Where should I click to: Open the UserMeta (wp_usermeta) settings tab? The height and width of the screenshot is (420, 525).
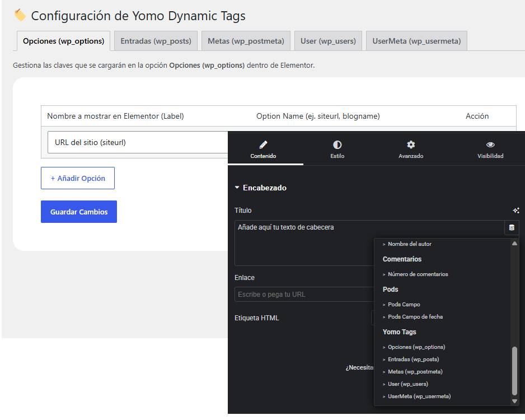pos(416,41)
